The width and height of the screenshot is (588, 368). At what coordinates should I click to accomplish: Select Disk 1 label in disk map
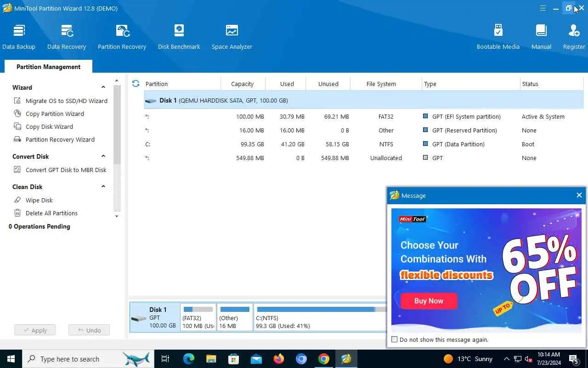tap(155, 317)
